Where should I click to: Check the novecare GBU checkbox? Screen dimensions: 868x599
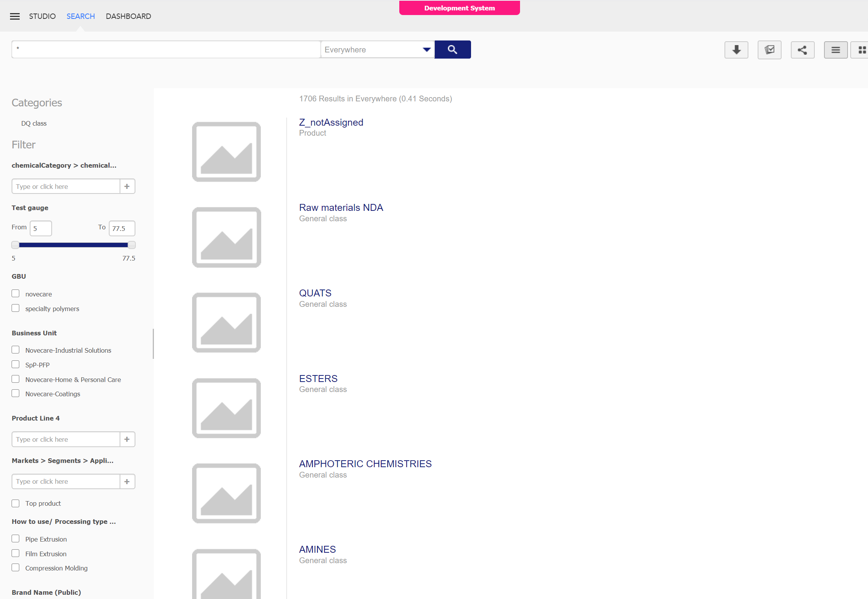[x=15, y=293]
